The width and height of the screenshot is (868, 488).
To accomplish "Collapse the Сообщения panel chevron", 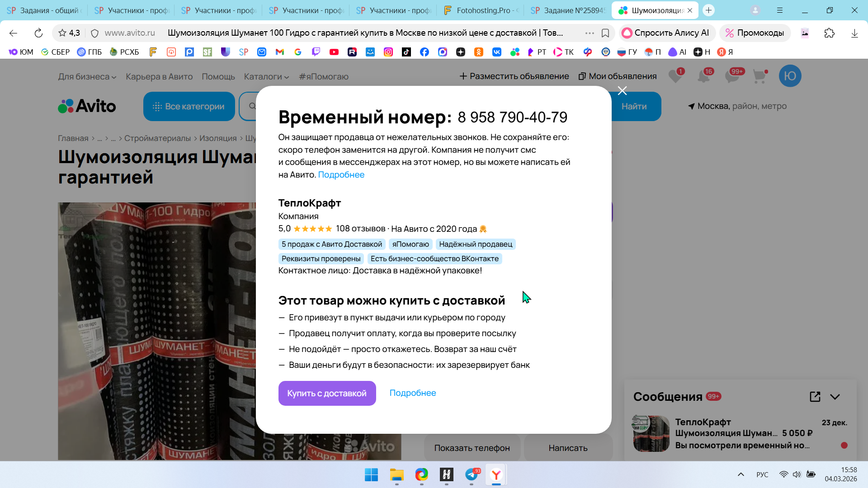I will tap(835, 397).
